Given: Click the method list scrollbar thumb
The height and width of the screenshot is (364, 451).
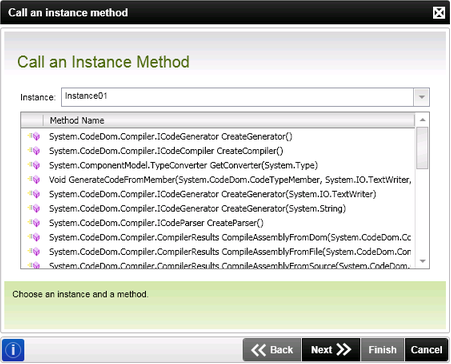Looking at the screenshot, I should pos(422,148).
